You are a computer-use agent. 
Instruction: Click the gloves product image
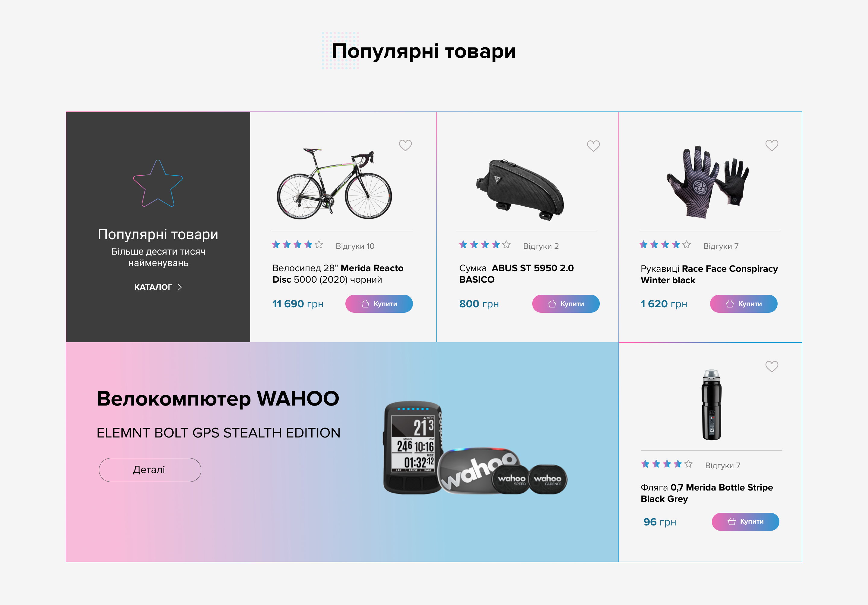(707, 182)
